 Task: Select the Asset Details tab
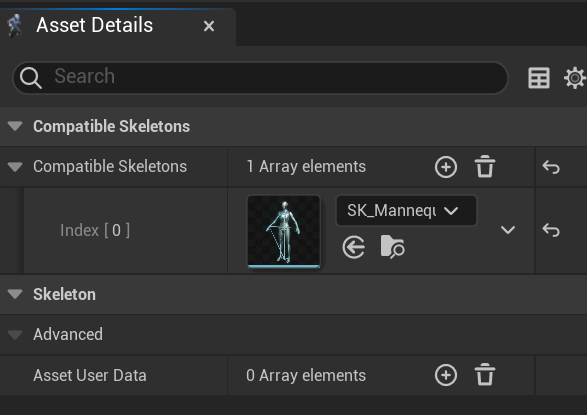click(95, 25)
